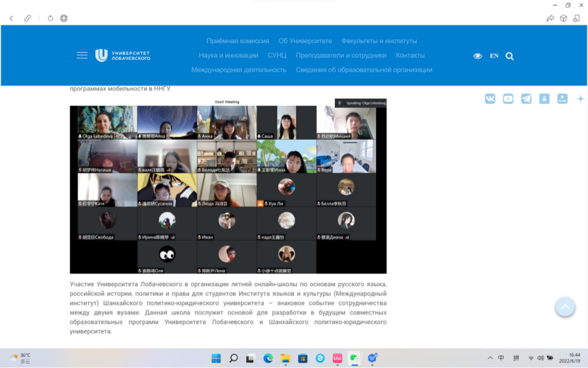Open the VK social media link
Screen dimensions: 588x368
(490, 99)
